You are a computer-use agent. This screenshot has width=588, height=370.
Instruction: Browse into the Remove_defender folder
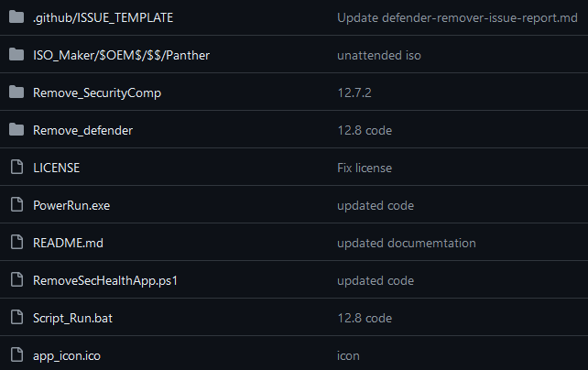click(x=82, y=130)
